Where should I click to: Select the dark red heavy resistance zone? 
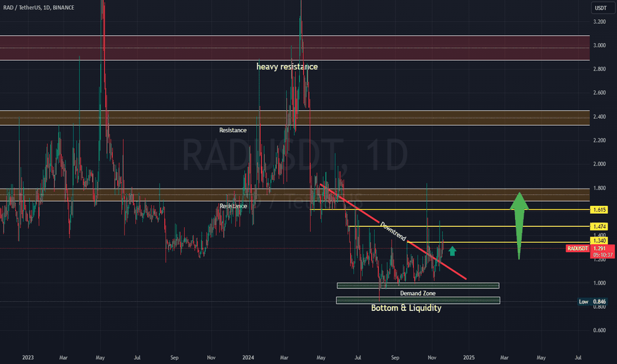[295, 48]
